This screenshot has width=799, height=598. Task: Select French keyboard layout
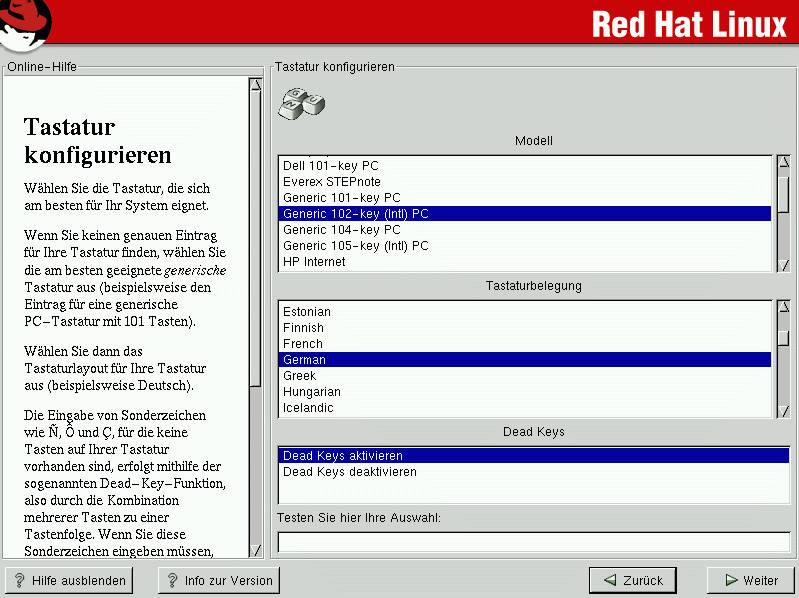pyautogui.click(x=303, y=344)
